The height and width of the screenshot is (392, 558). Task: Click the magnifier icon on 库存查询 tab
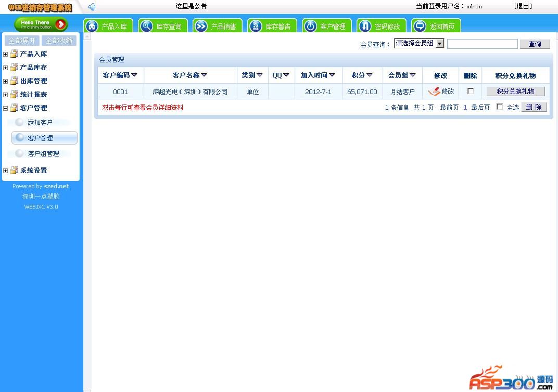146,26
